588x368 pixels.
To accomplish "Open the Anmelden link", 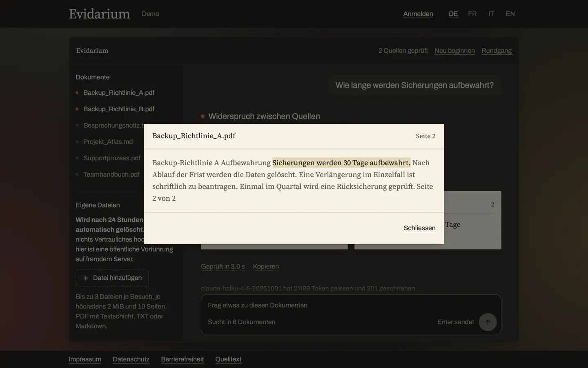I will point(418,14).
